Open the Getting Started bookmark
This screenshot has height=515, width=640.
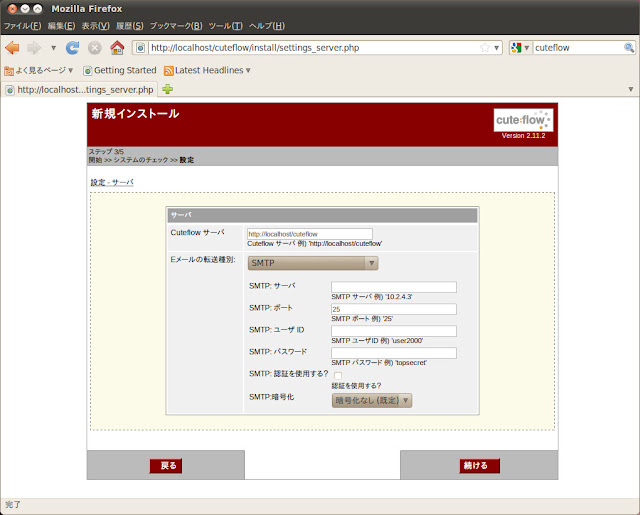(120, 70)
